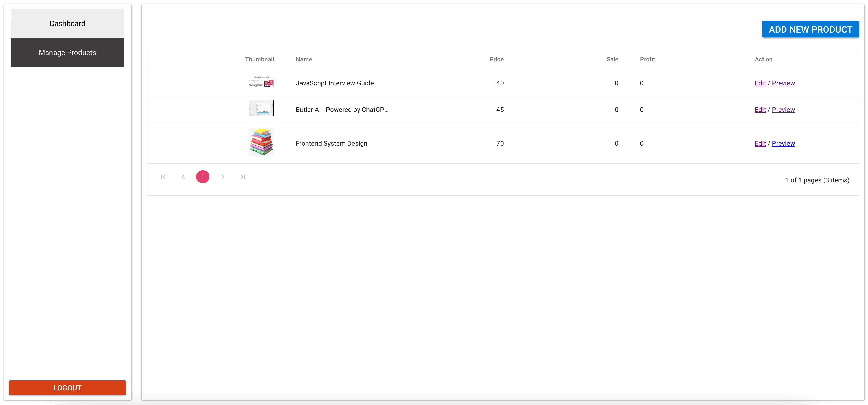Click the ADD NEW PRODUCT button
This screenshot has width=868, height=405.
pos(810,29)
